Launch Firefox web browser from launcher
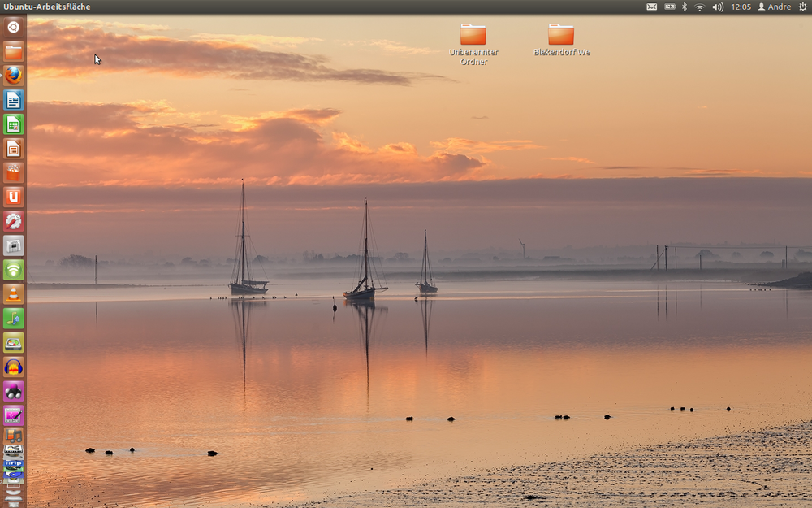Image resolution: width=812 pixels, height=508 pixels. 13,76
